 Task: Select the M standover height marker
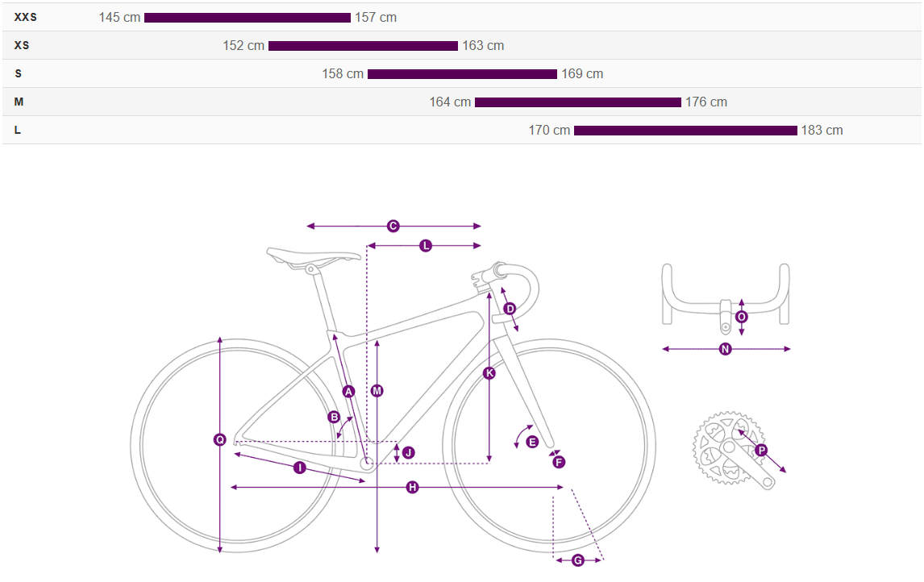click(x=377, y=391)
